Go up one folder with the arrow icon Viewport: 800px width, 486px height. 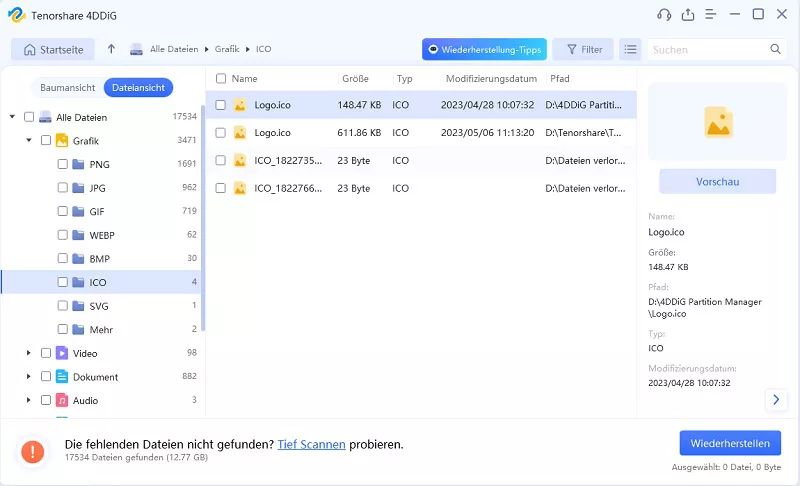pyautogui.click(x=111, y=49)
